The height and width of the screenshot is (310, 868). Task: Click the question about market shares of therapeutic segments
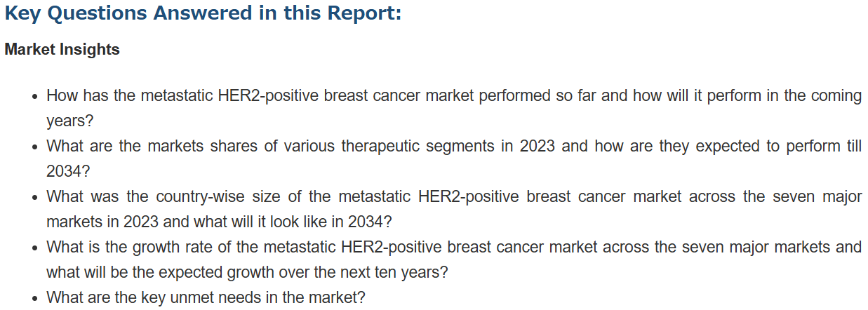click(454, 159)
